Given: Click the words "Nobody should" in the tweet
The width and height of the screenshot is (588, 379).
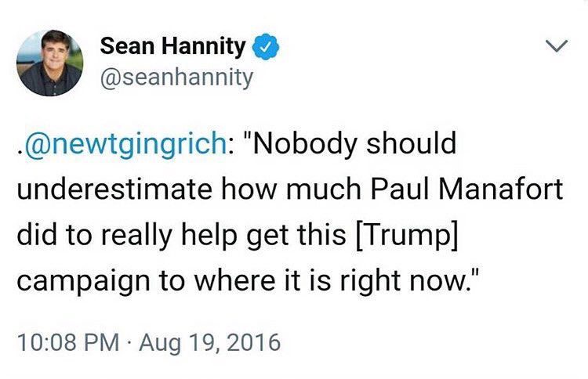Looking at the screenshot, I should click(354, 144).
